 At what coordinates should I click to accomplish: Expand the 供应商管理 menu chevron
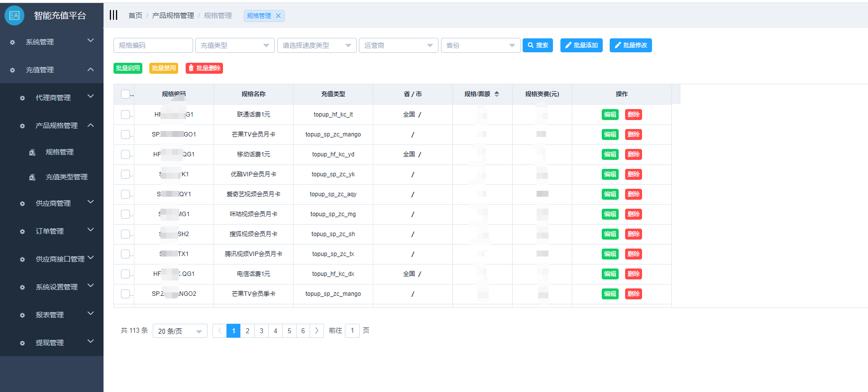[x=91, y=202]
